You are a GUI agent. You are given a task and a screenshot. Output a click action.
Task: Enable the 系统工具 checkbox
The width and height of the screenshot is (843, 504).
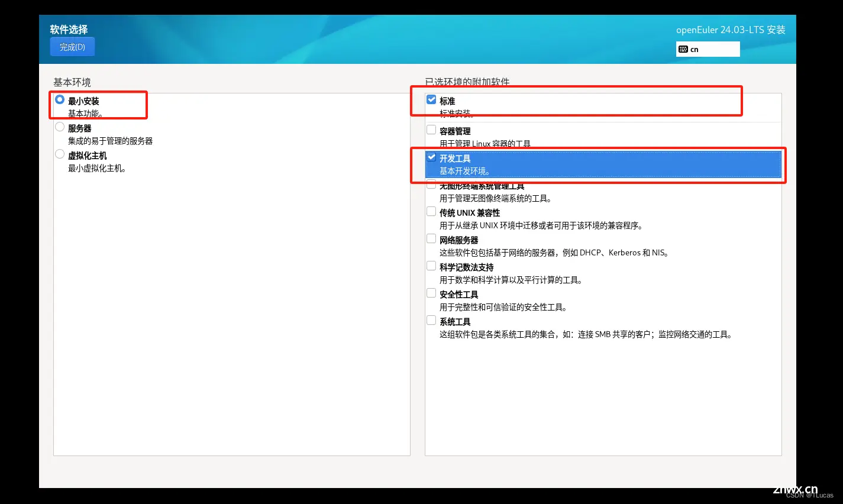pyautogui.click(x=431, y=320)
